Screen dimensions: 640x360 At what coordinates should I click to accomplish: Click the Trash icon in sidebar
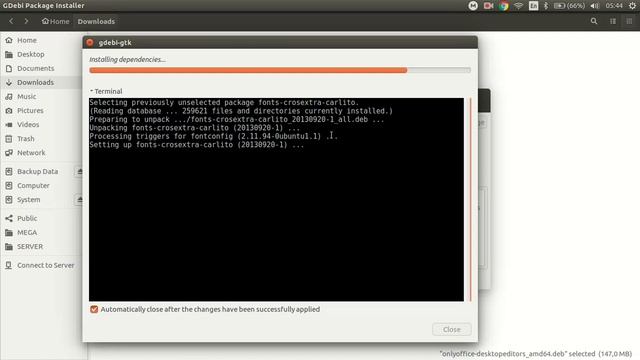pos(9,139)
